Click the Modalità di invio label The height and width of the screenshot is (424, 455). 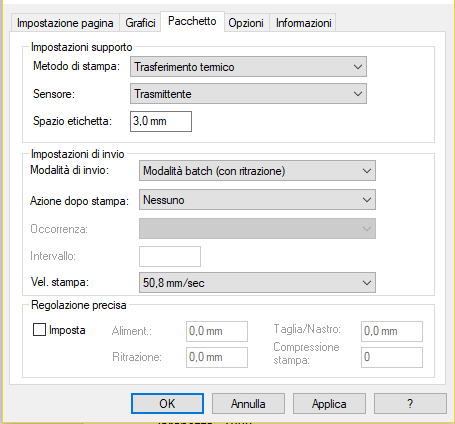pyautogui.click(x=70, y=170)
